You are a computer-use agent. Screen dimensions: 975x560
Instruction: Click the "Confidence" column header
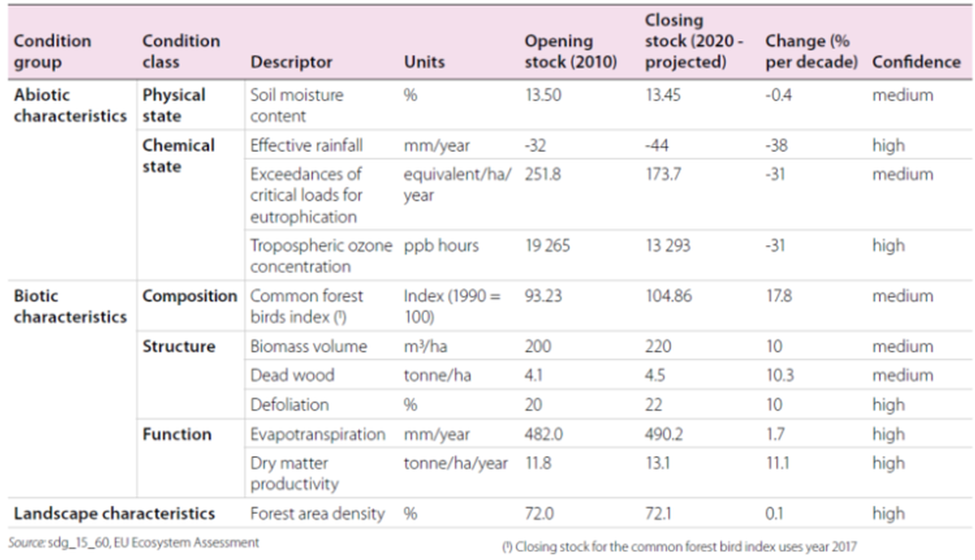(x=915, y=62)
